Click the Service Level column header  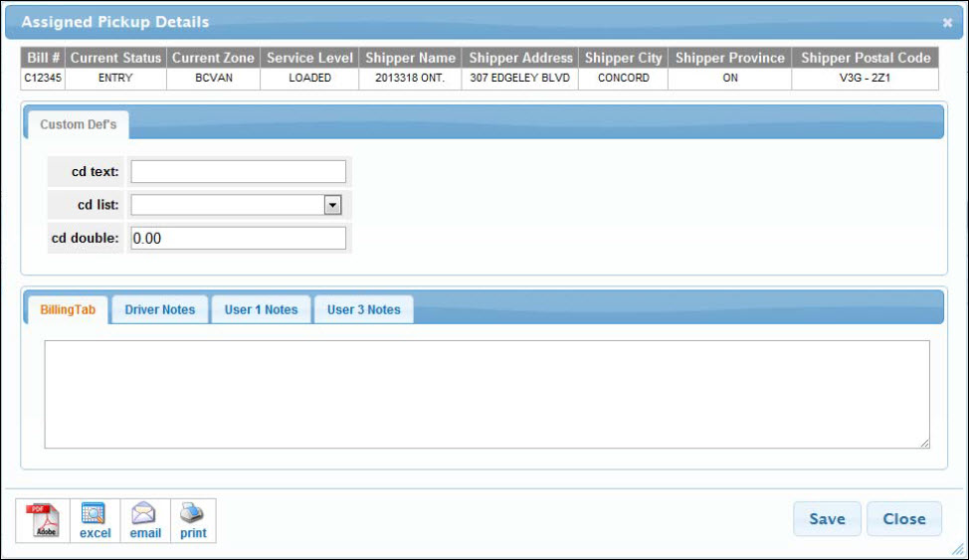(309, 58)
